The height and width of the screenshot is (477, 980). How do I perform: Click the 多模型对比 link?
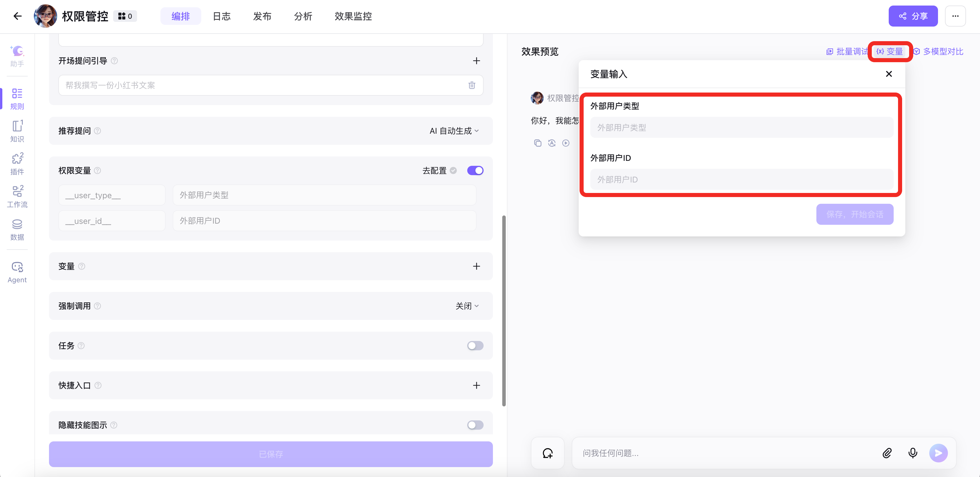[938, 52]
